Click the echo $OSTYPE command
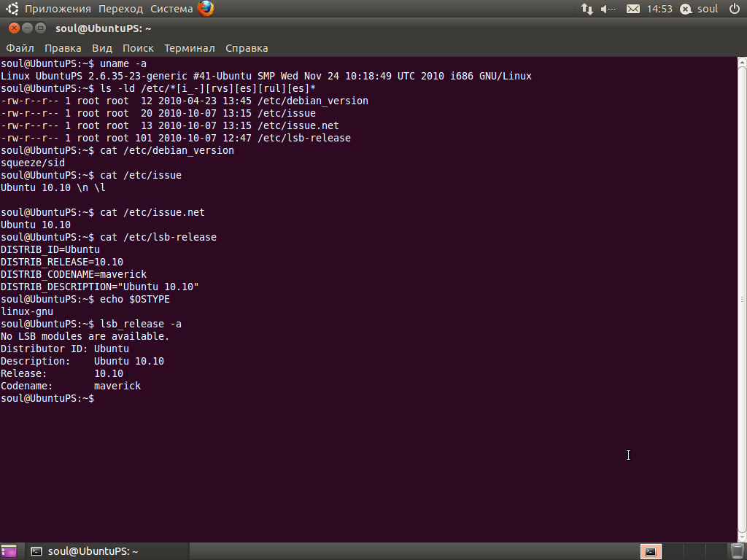Viewport: 747px width, 560px height. (135, 299)
